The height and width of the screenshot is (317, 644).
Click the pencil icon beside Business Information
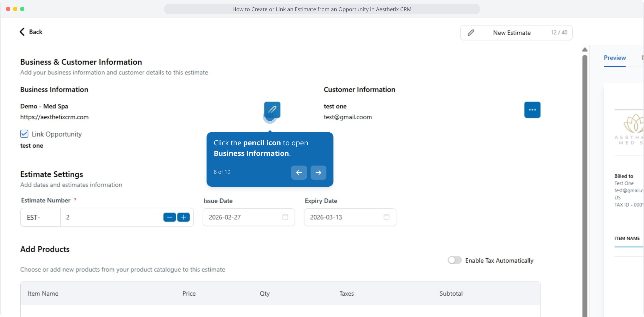pos(272,109)
